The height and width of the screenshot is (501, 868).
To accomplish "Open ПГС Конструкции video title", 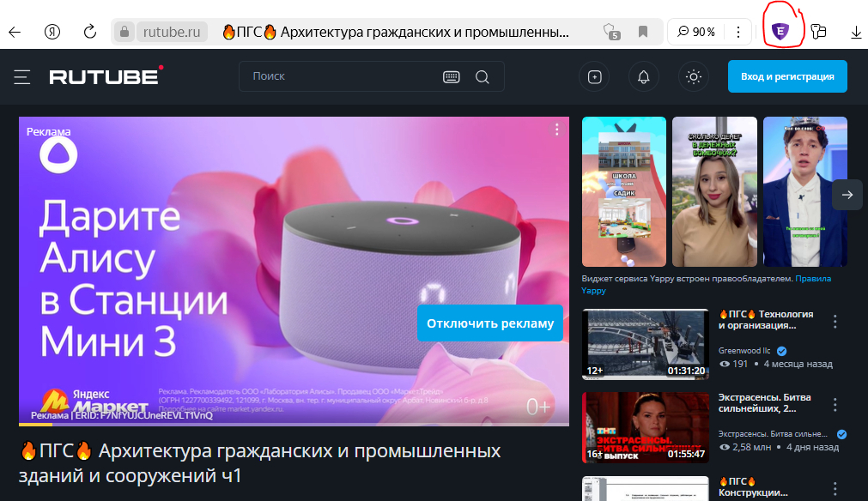I will point(753,487).
